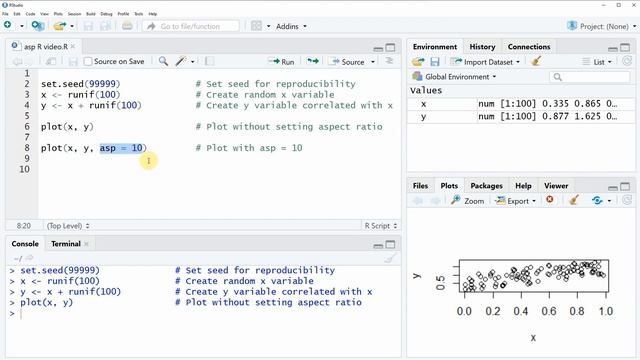Click Show in new window icon
Viewport: 640px width, 360px height.
click(x=51, y=62)
